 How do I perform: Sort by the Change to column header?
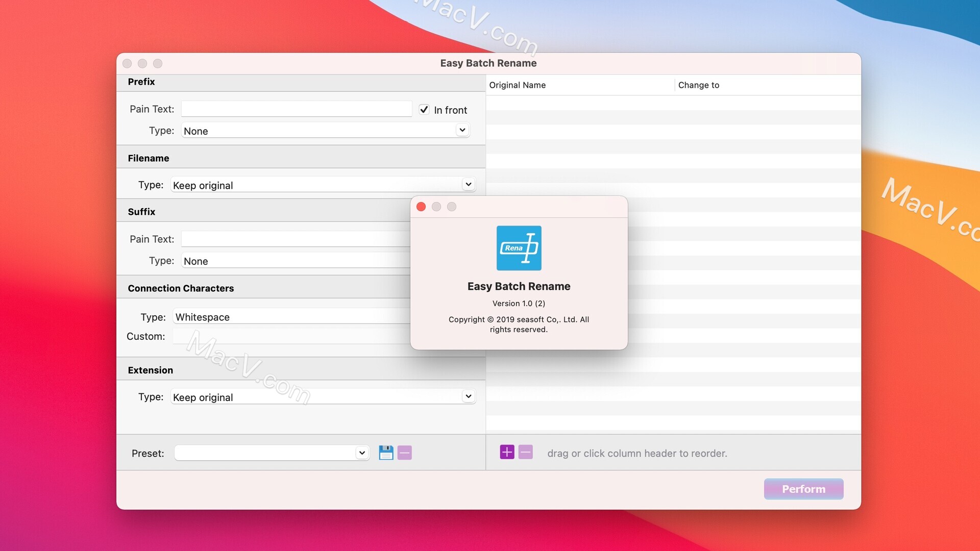coord(768,85)
